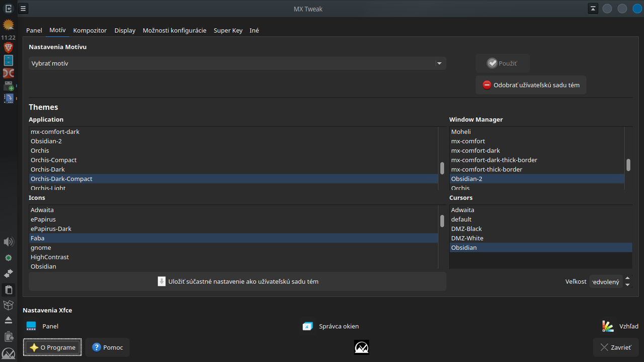
Task: Click the MX logo button at bottom center
Action: pos(362,347)
